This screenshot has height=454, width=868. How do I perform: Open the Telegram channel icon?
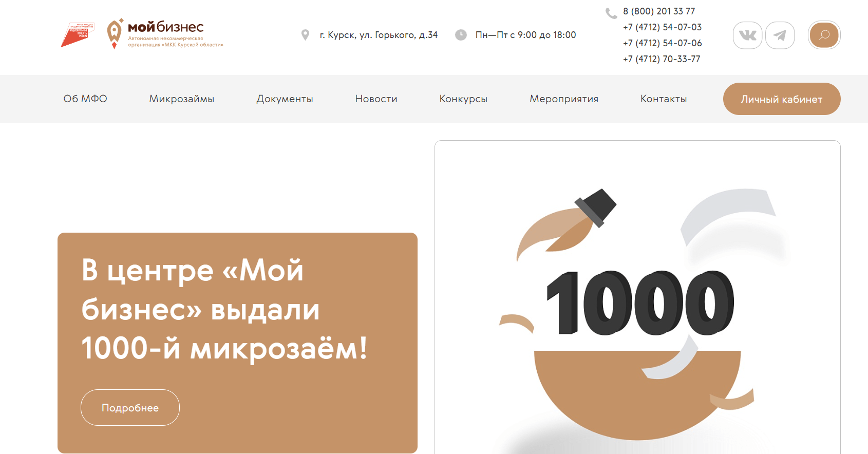(x=780, y=35)
